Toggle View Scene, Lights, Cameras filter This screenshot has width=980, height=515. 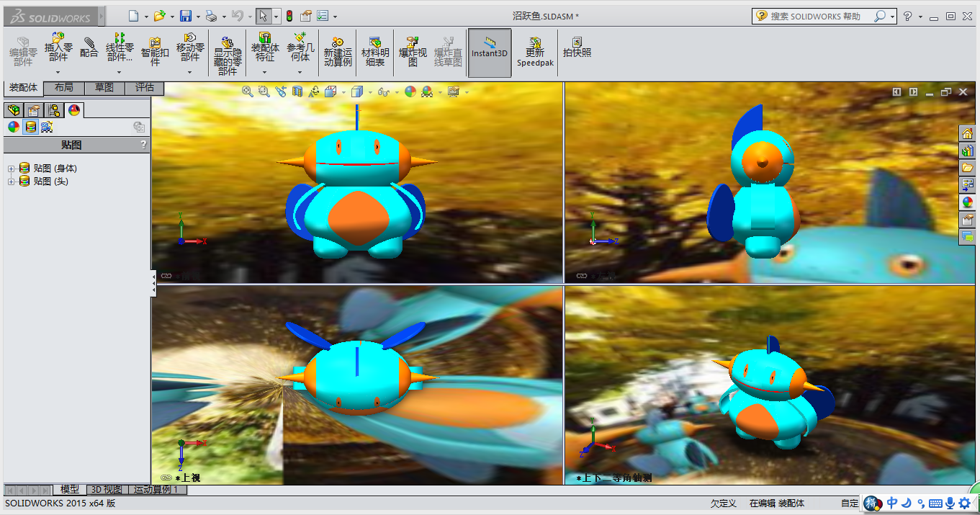tap(47, 127)
